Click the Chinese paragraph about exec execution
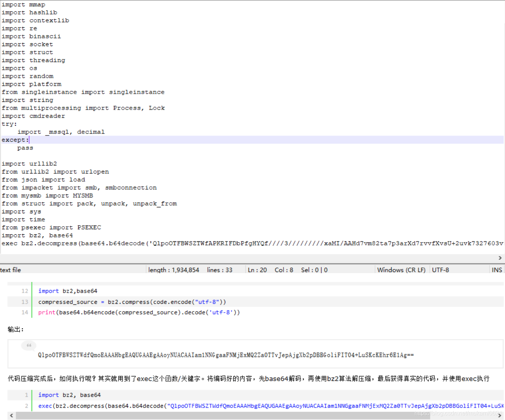Viewport: 505px width, 420px height. point(249,379)
